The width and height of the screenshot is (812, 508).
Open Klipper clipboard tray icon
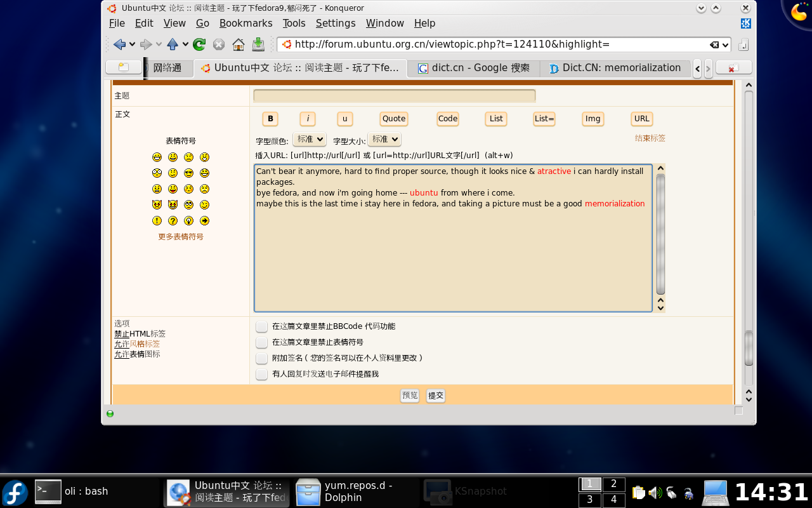point(639,492)
